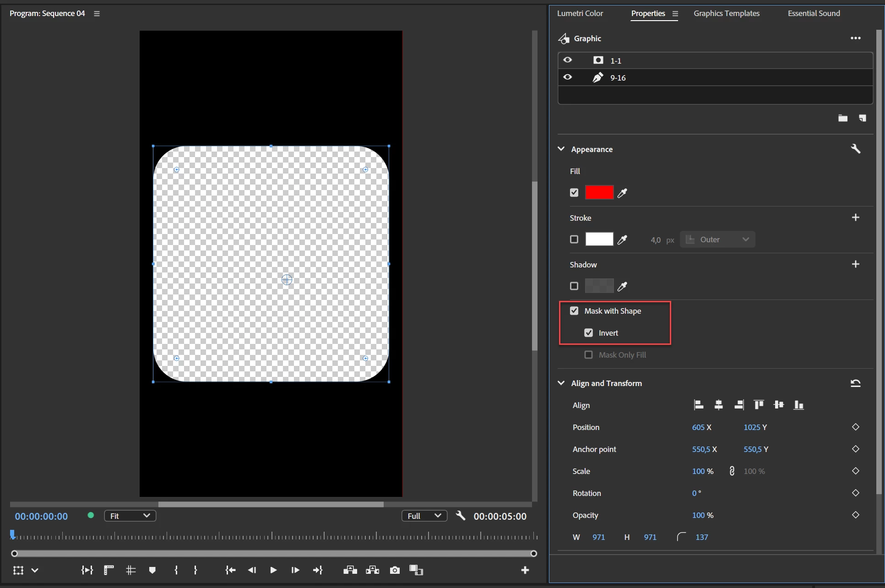Select the 1-1 layer

615,60
